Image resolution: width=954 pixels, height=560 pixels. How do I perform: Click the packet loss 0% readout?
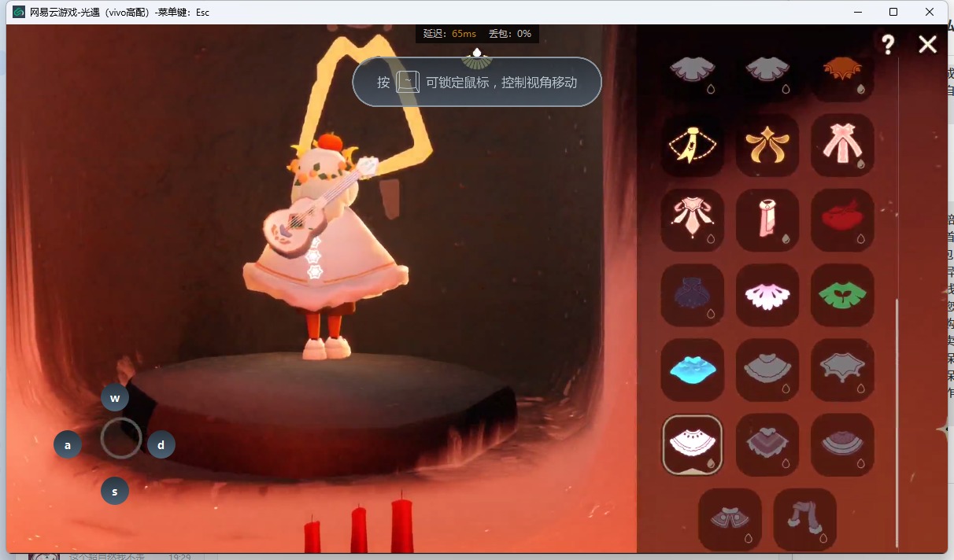pos(510,34)
